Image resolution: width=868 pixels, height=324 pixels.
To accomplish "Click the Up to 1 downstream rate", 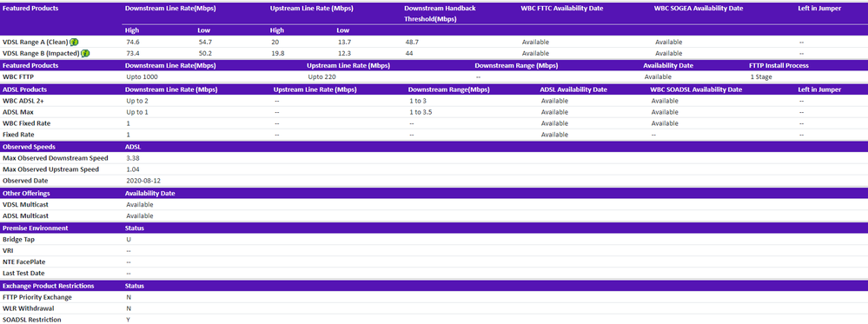I will click(137, 112).
